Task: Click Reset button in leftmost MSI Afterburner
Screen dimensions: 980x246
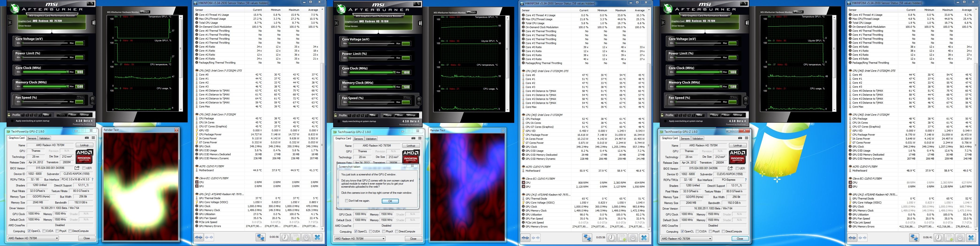Action: tap(73, 114)
